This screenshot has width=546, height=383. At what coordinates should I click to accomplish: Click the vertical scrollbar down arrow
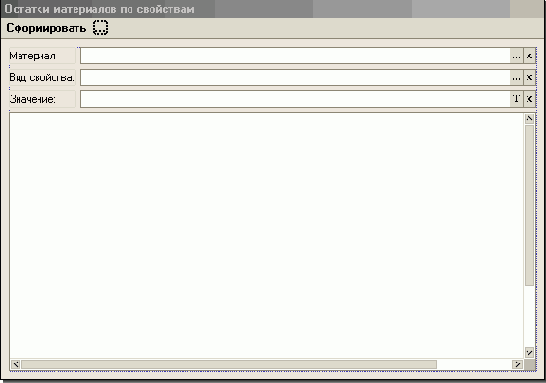pyautogui.click(x=529, y=353)
